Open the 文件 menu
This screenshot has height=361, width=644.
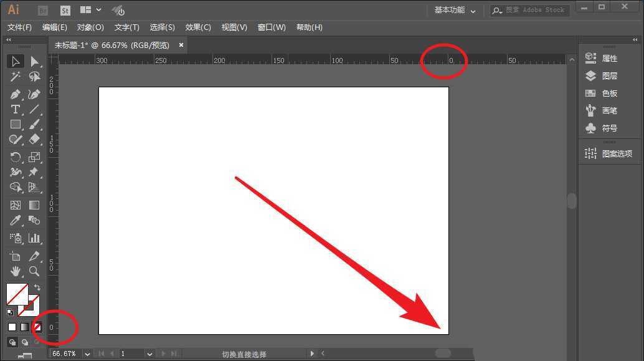click(19, 27)
